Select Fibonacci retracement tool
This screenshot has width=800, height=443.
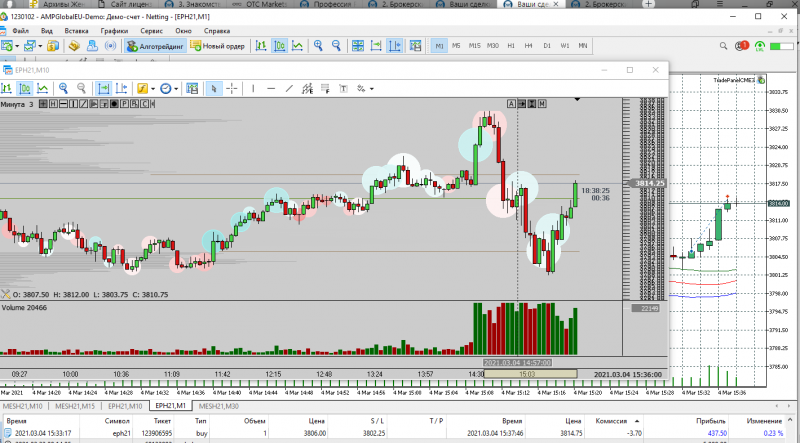pyautogui.click(x=326, y=89)
